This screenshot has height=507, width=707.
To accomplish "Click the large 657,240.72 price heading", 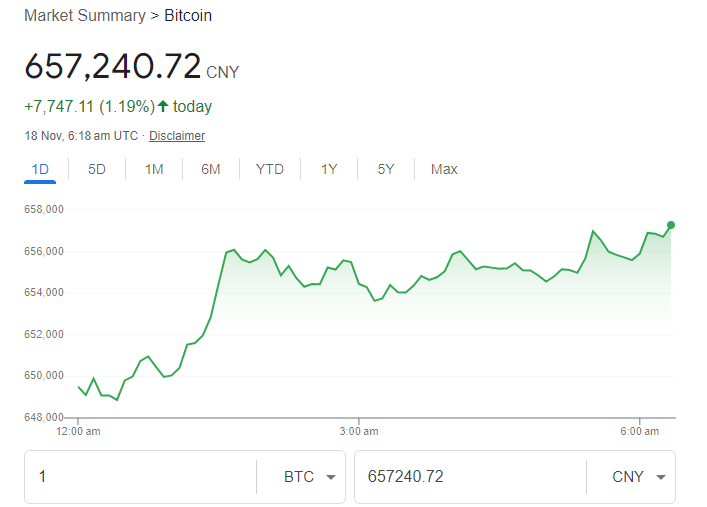I will pos(113,66).
